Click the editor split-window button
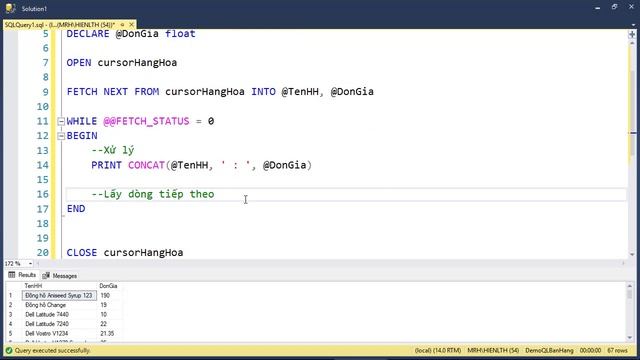 coord(632,35)
